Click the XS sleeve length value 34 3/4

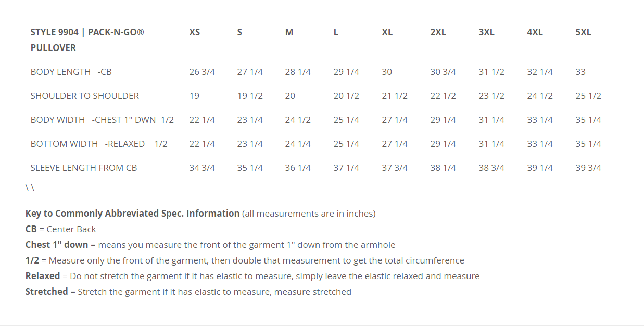click(202, 168)
